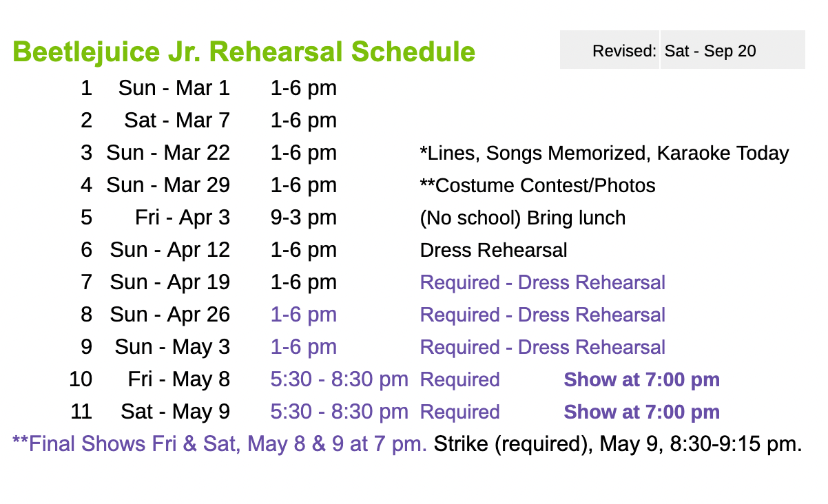Click the Bring lunch note for Apr 3
Viewport: 828px width, 504px height.
523,218
